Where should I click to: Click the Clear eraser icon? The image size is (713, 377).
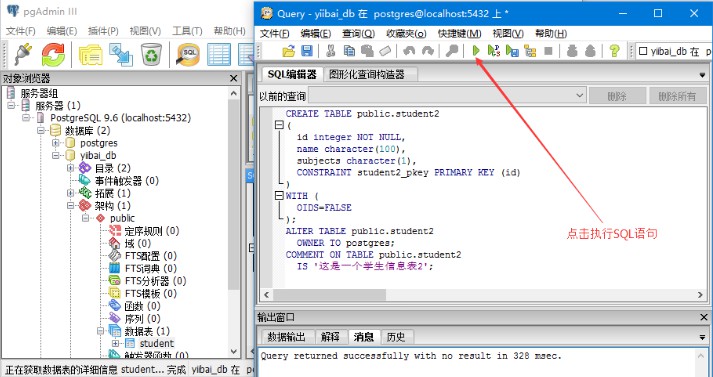[385, 50]
